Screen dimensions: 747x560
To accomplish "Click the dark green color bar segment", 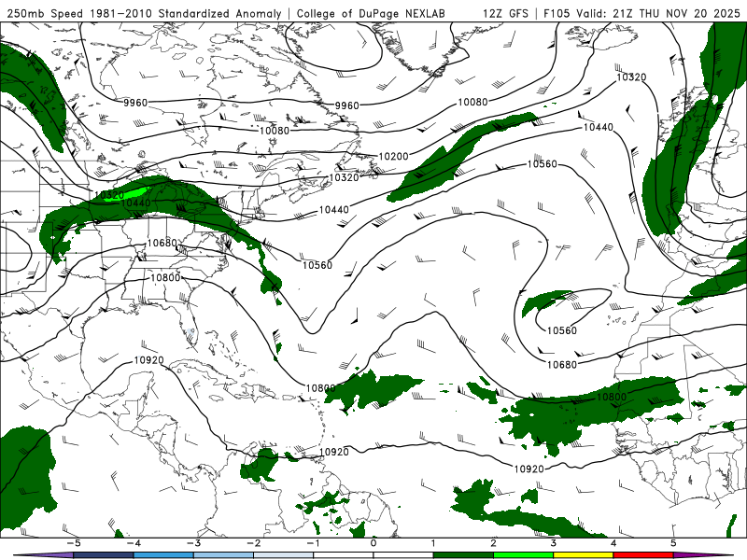I will click(463, 555).
